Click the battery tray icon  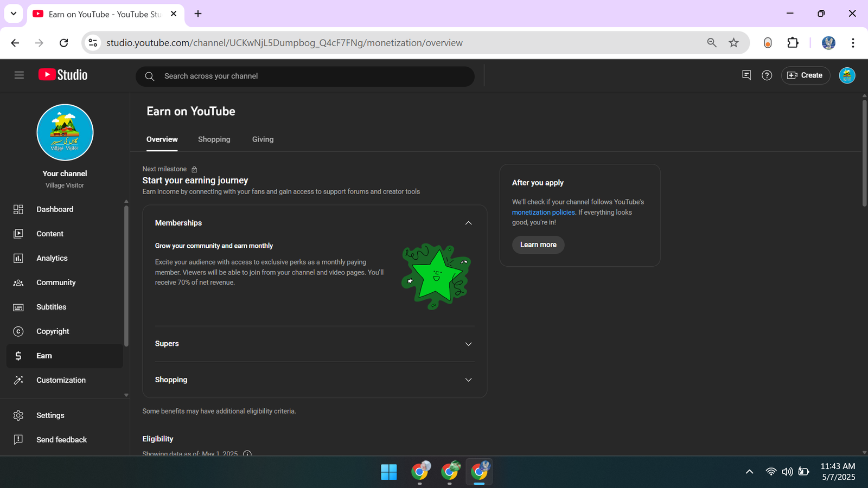(804, 472)
